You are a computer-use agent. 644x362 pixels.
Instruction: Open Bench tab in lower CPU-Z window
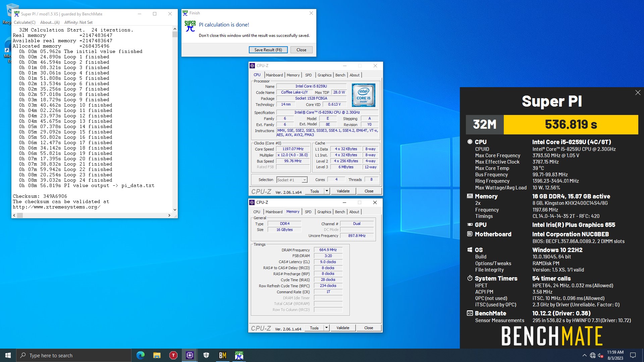(340, 212)
